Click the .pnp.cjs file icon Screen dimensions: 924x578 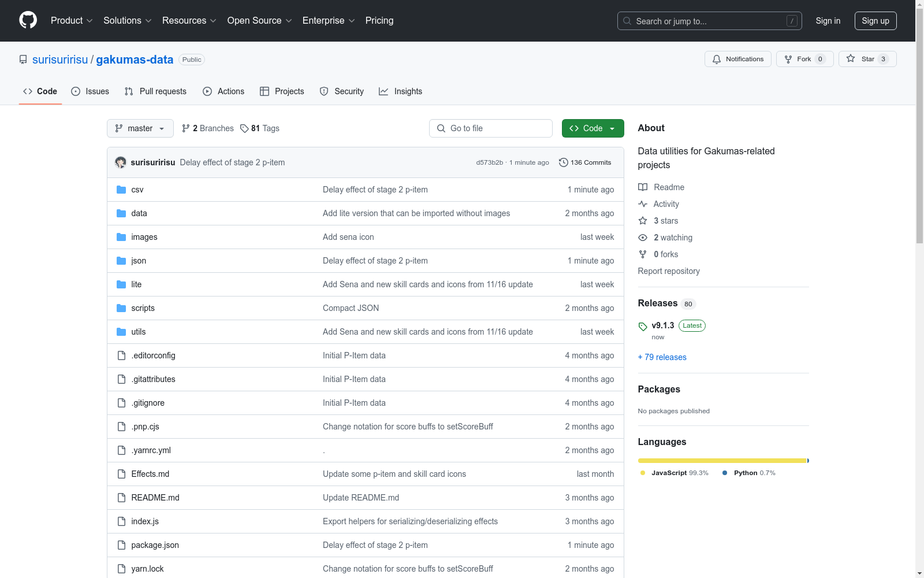121,427
